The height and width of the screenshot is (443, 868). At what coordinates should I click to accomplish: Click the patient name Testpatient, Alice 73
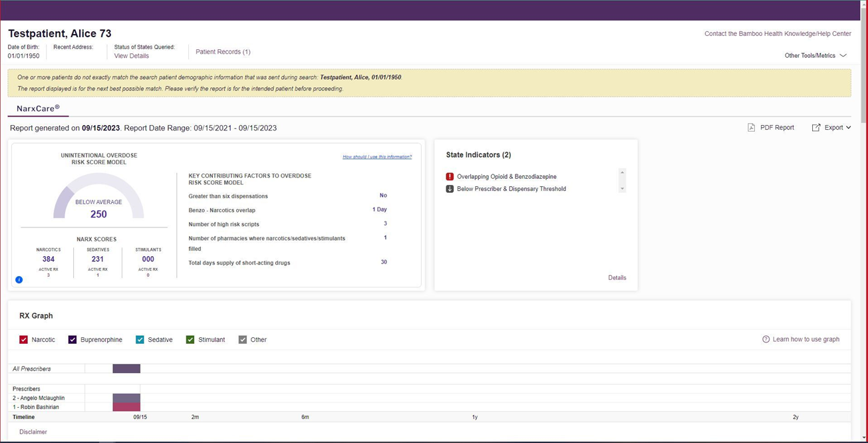coord(60,34)
